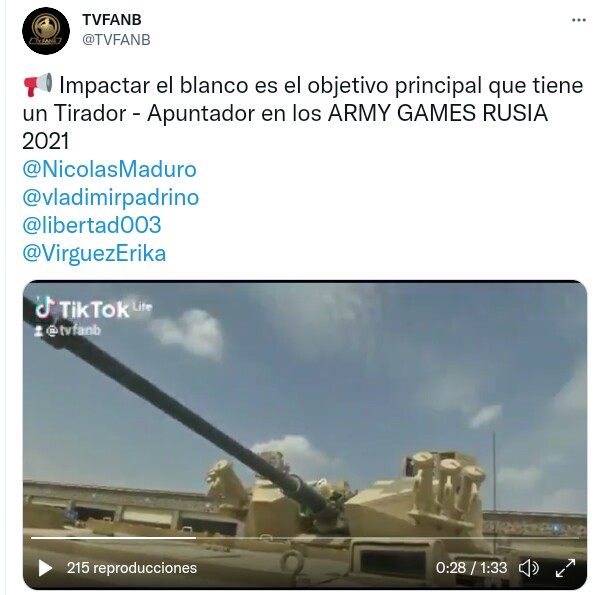Mute the video with the speaker icon
Image resolution: width=599 pixels, height=595 pixels.
tap(529, 568)
